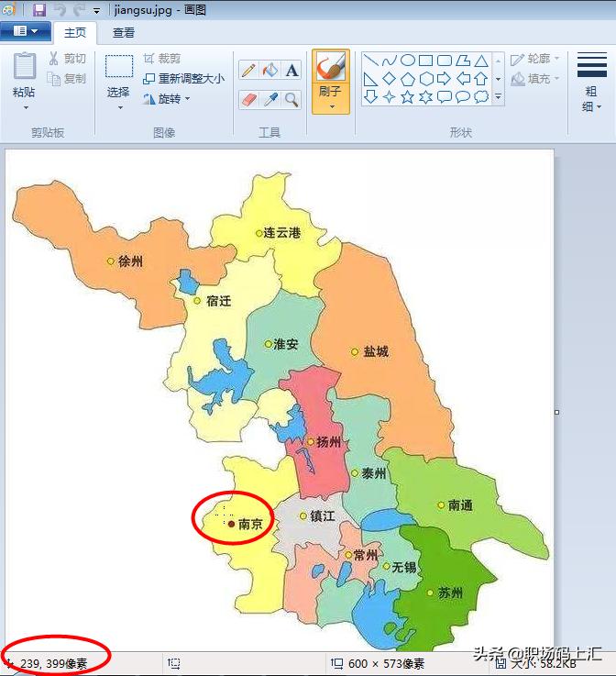The height and width of the screenshot is (676, 616).
Task: Click the 南京 city dot on the map
Action: click(231, 525)
